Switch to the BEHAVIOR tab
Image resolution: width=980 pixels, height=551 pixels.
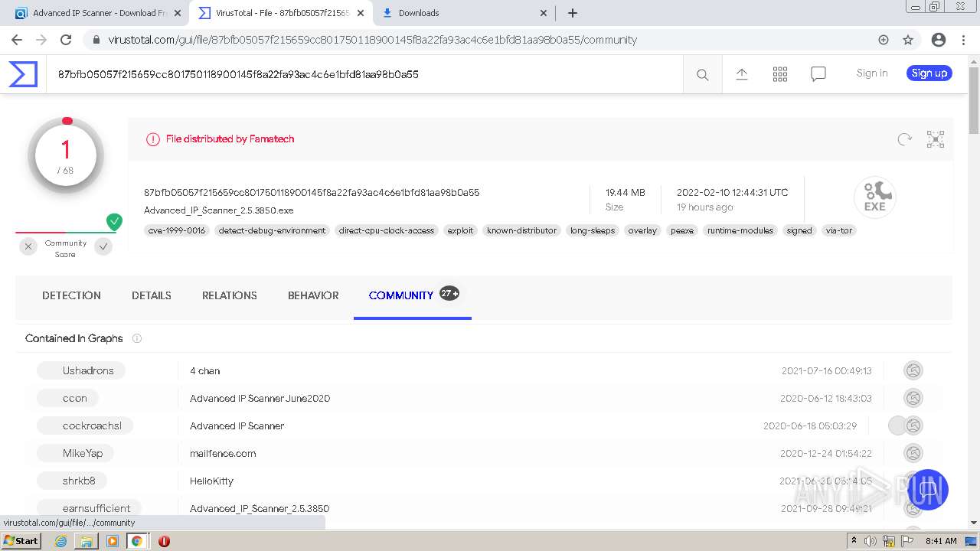pyautogui.click(x=313, y=295)
